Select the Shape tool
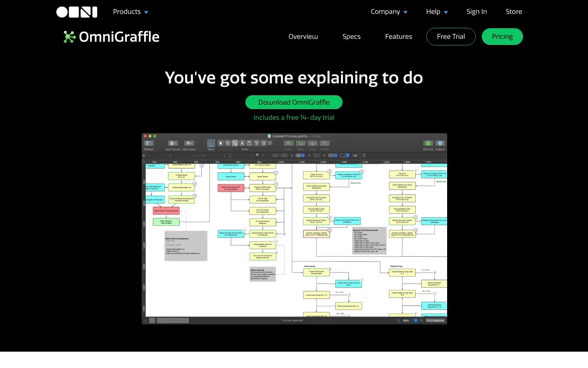This screenshot has width=588, height=368. point(228,143)
